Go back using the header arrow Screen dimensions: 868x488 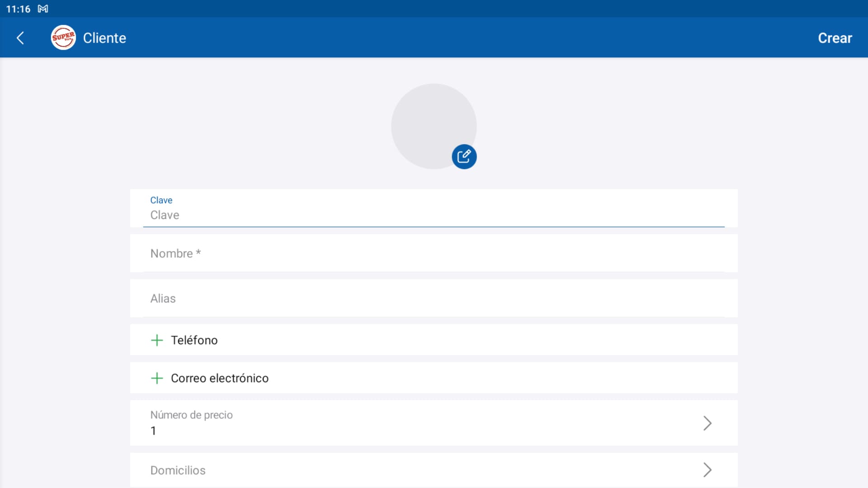[20, 38]
